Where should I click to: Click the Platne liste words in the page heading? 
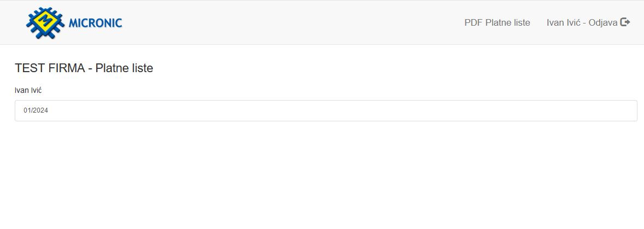coord(125,68)
